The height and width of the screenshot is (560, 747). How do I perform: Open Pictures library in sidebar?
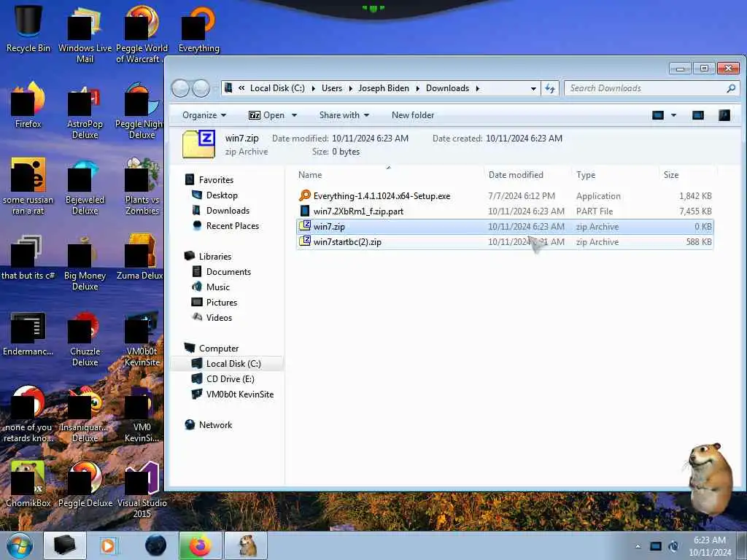[222, 303]
